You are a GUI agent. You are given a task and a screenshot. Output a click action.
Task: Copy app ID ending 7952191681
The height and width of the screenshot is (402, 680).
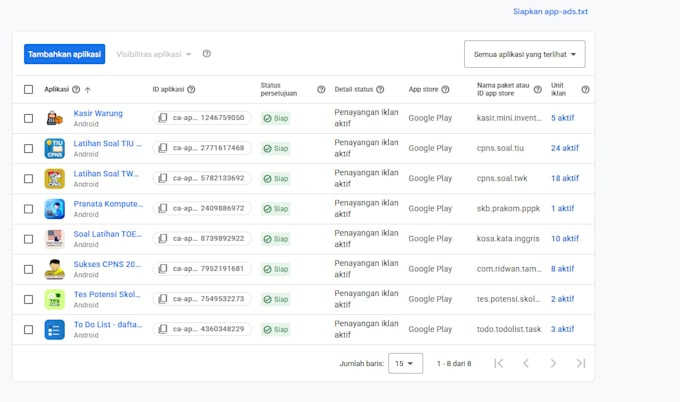click(163, 269)
